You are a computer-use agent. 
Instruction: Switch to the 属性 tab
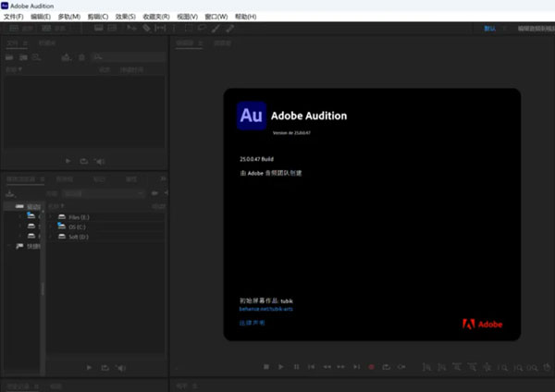click(131, 179)
